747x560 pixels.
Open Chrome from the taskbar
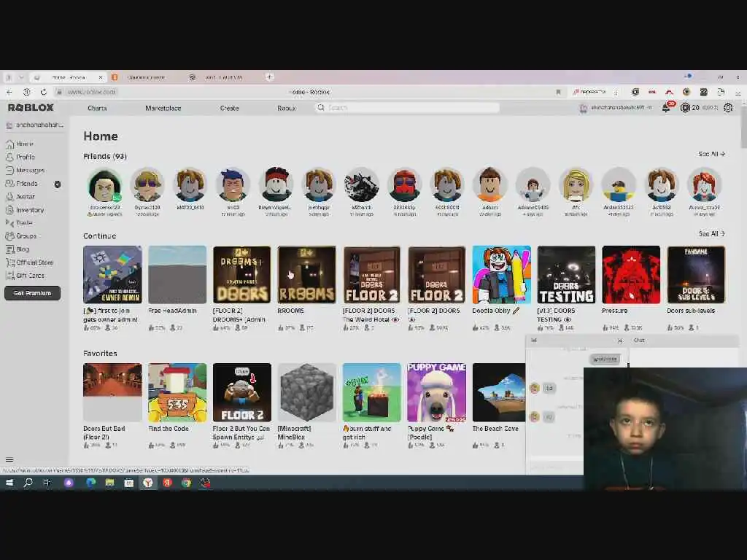tap(186, 483)
